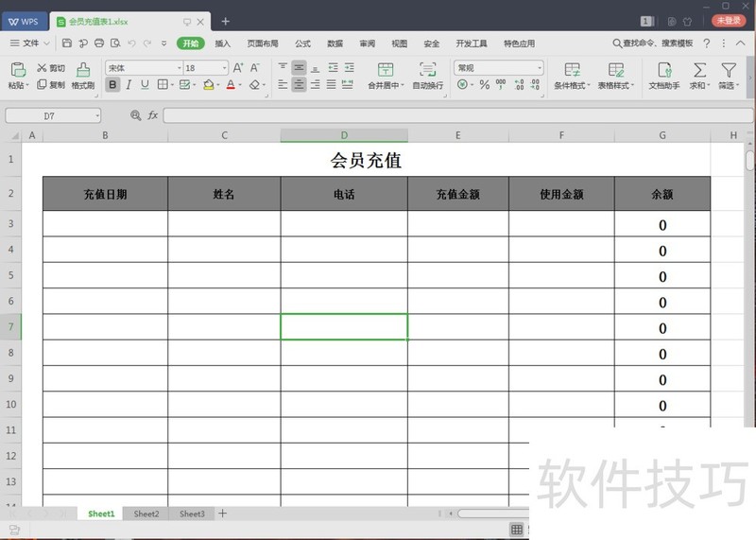Expand the number format dropdown (常规)
Viewport: 756px width, 540px height.
pyautogui.click(x=539, y=68)
